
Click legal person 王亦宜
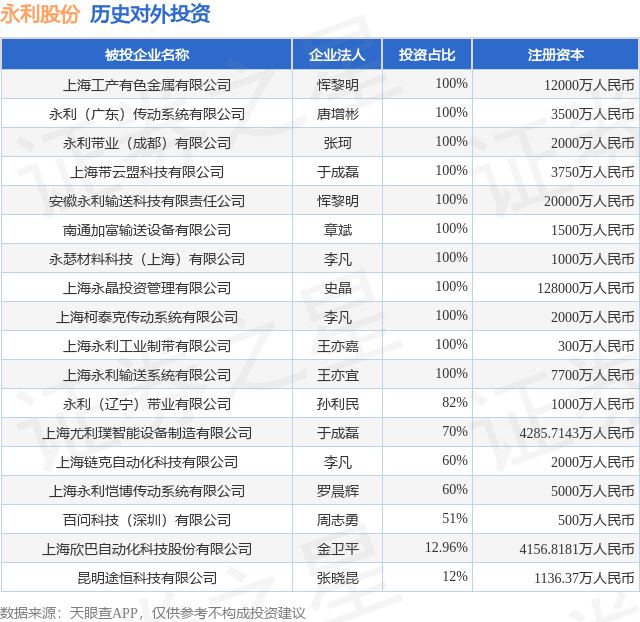(338, 375)
